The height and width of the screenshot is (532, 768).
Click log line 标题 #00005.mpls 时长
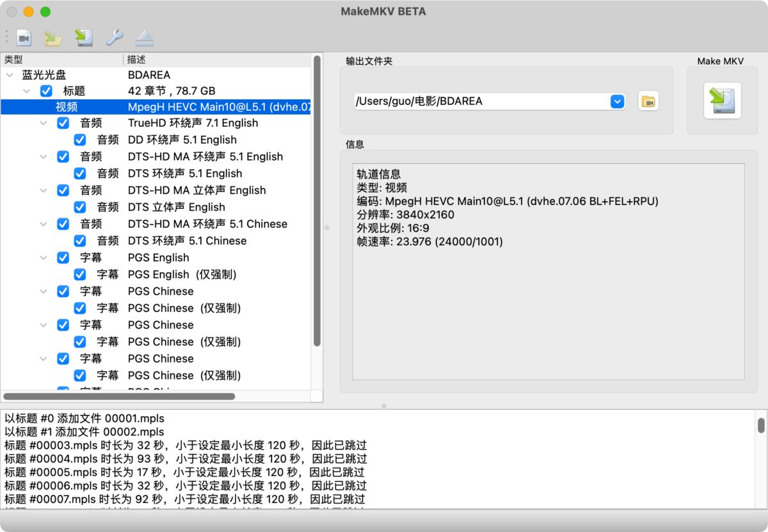[185, 472]
